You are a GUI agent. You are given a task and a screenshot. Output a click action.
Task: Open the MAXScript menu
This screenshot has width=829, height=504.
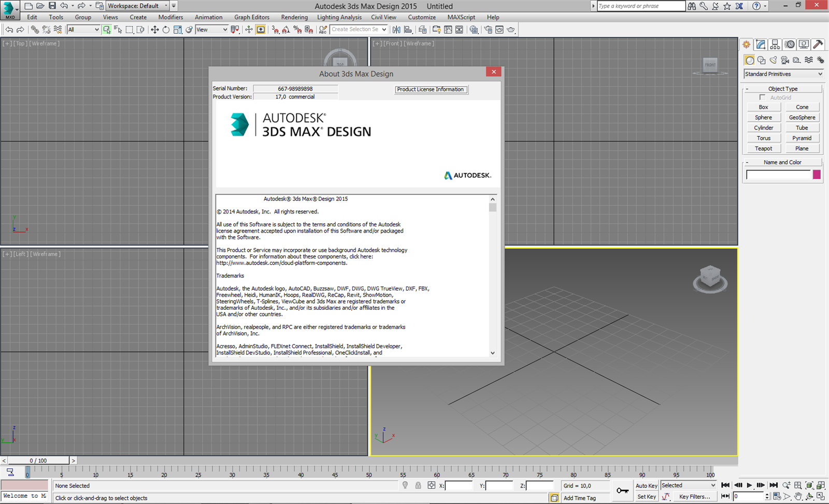461,17
